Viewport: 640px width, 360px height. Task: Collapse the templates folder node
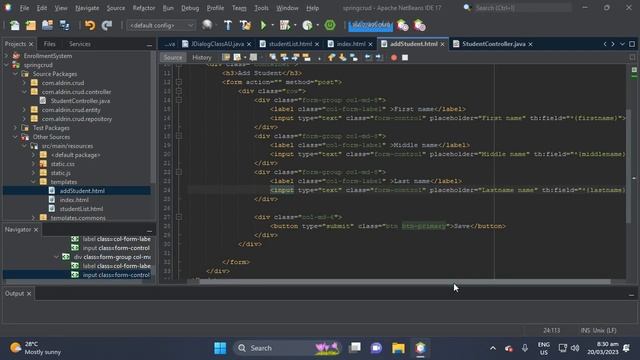33,182
